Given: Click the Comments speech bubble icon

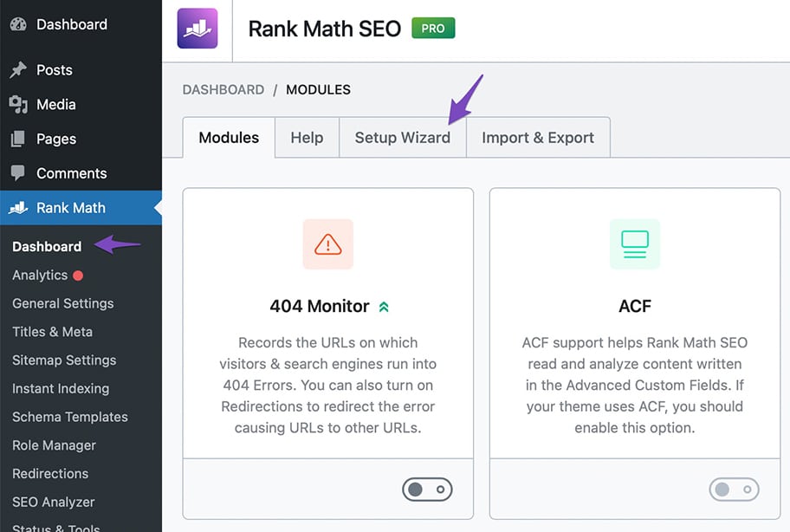Looking at the screenshot, I should 18,173.
